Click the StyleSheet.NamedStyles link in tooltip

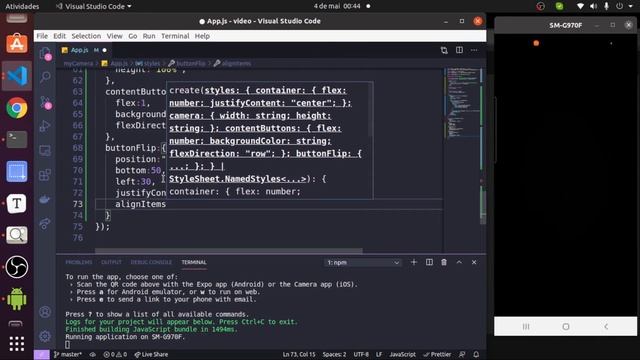[238, 179]
